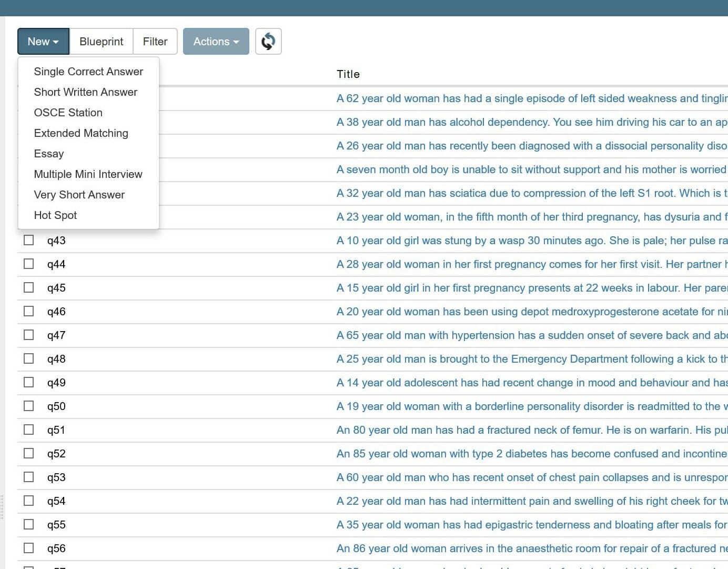728x569 pixels.
Task: Select Hot Spot question type
Action: point(55,215)
